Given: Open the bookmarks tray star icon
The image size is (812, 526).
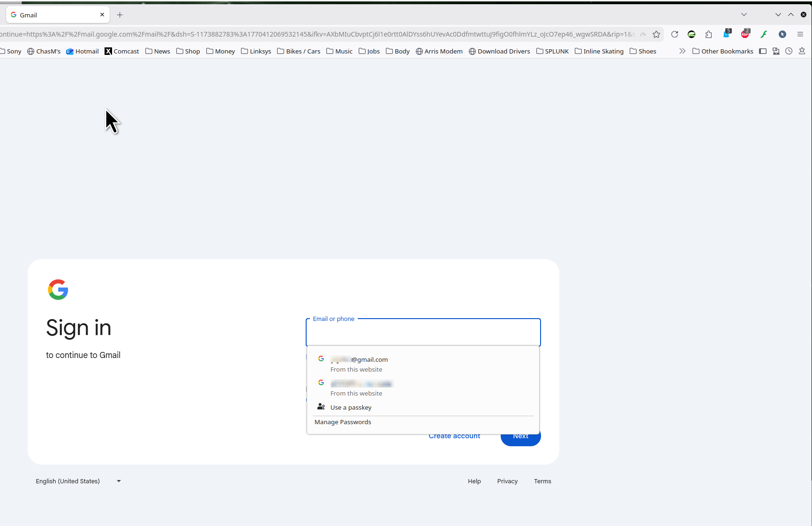Looking at the screenshot, I should (x=802, y=51).
